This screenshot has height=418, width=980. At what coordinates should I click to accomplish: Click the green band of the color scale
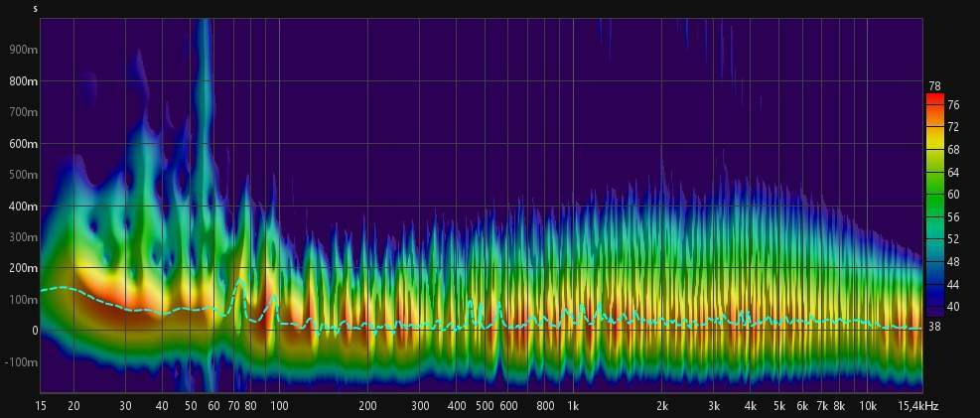(933, 199)
